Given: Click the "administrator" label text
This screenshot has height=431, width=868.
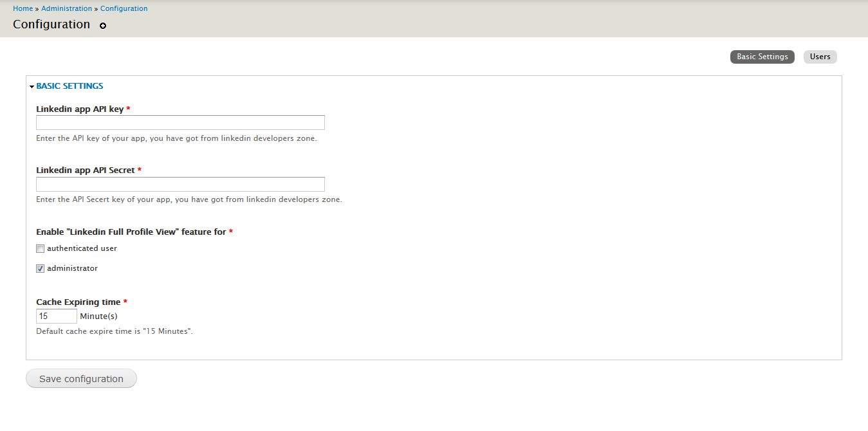Looking at the screenshot, I should [x=72, y=268].
